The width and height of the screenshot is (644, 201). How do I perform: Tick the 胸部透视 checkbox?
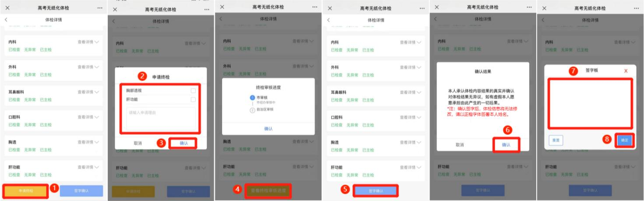[193, 91]
